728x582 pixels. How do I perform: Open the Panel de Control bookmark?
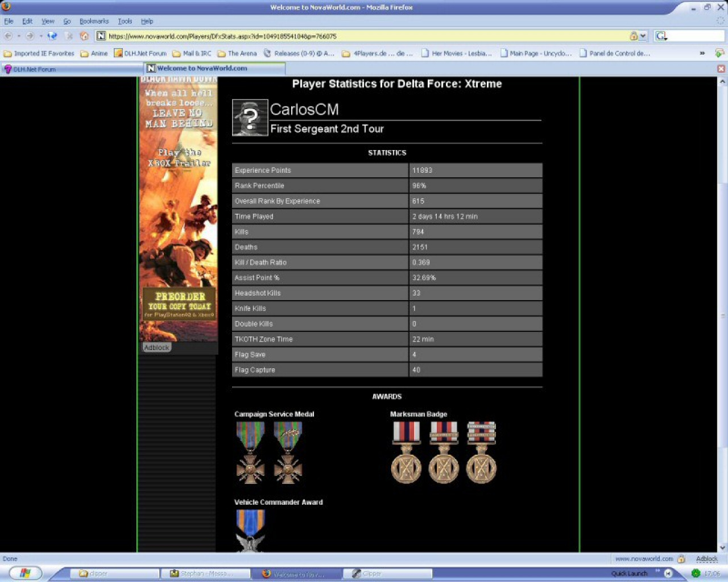615,53
